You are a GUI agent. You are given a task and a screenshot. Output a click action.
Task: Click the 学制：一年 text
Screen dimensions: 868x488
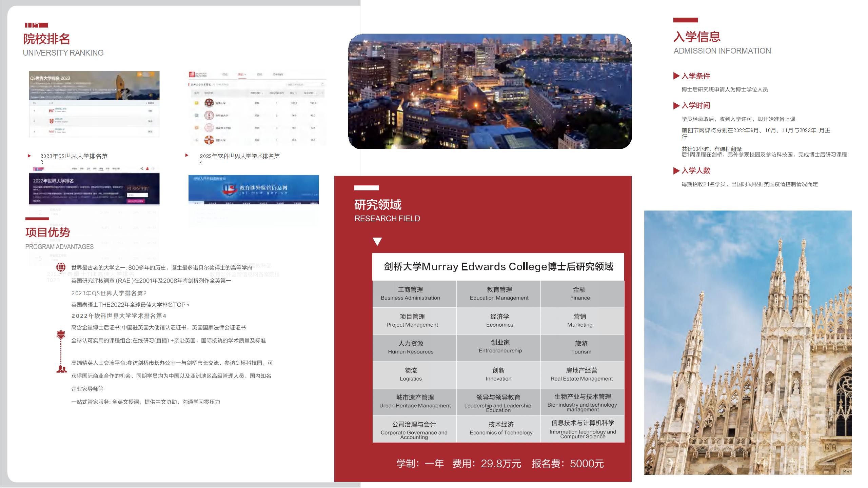click(x=420, y=464)
